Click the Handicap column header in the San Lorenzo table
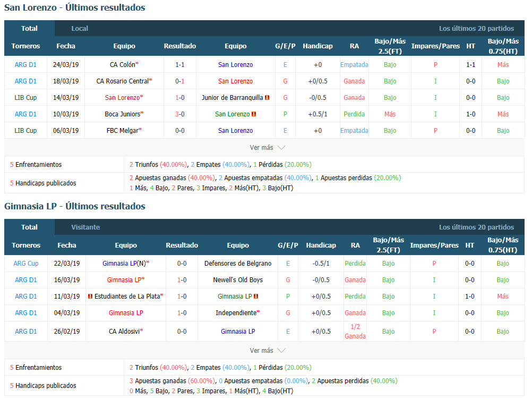This screenshot has width=532, height=398. (x=318, y=46)
